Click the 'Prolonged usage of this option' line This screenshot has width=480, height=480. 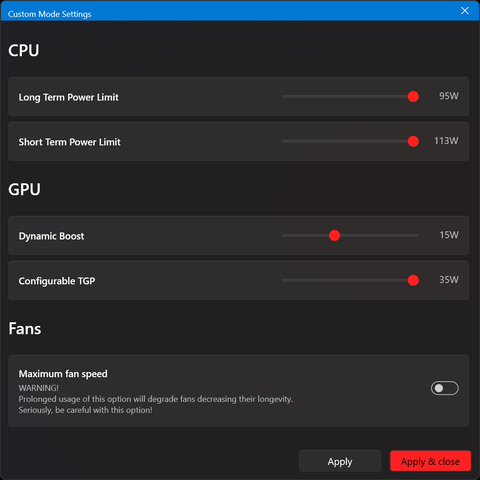pos(156,399)
